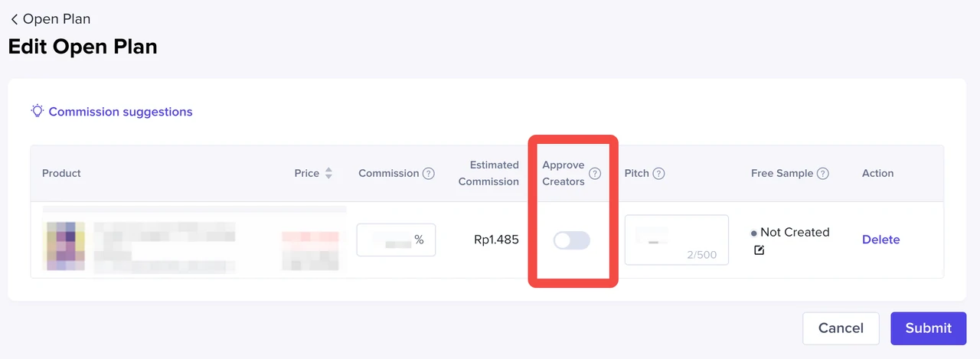Open the Free Sample help icon
This screenshot has width=980, height=359.
(823, 174)
